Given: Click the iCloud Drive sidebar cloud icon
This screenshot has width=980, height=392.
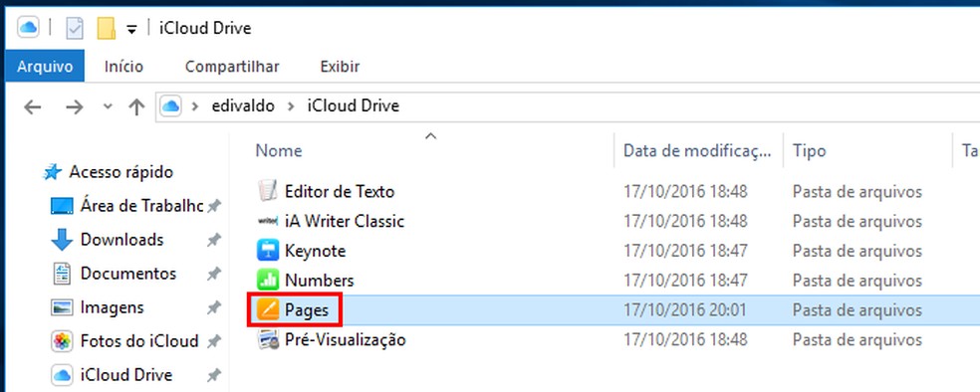Looking at the screenshot, I should pyautogui.click(x=62, y=376).
